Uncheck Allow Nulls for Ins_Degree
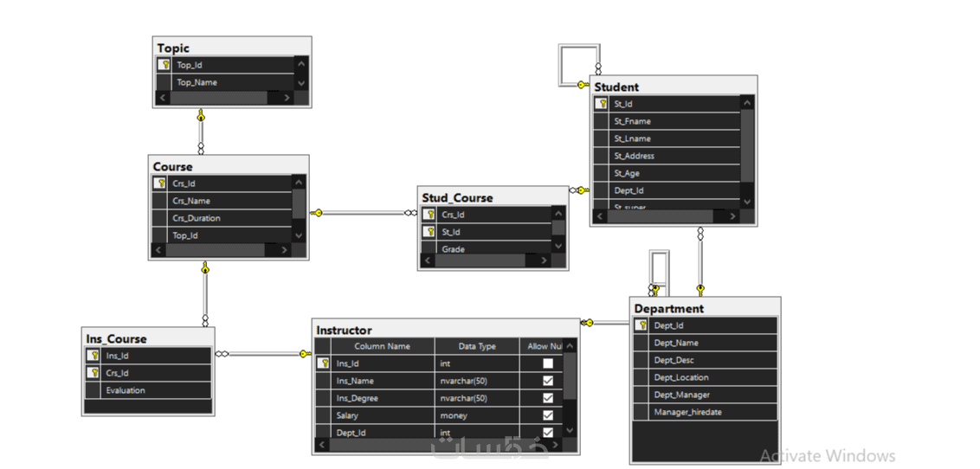The height and width of the screenshot is (469, 980). click(x=548, y=398)
